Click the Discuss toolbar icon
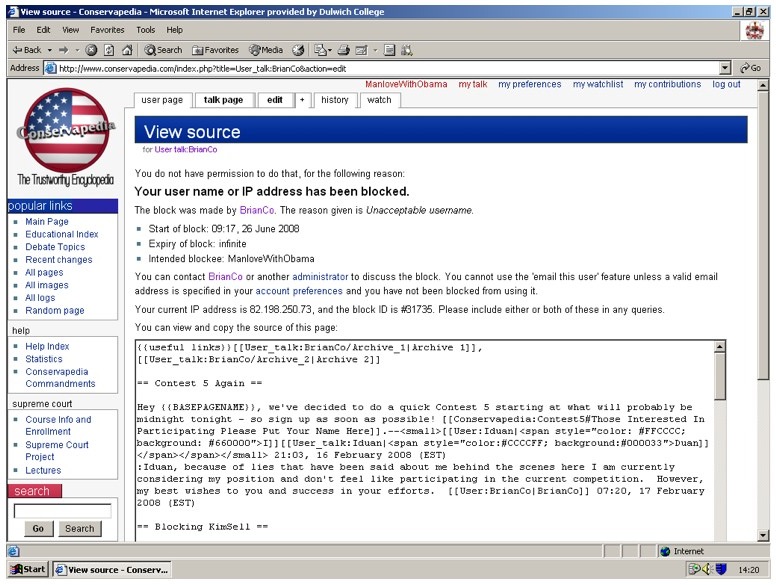 point(389,50)
